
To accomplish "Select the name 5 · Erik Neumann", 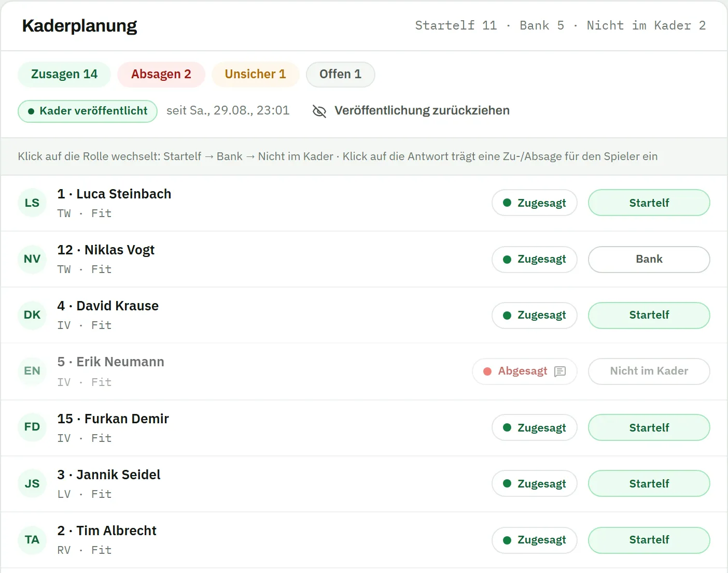I will click(x=110, y=362).
